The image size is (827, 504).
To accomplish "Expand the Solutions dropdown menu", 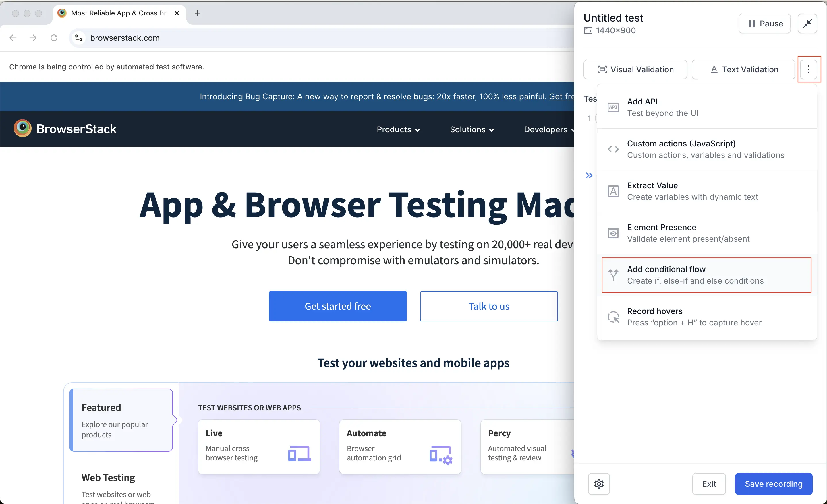I will pyautogui.click(x=472, y=129).
